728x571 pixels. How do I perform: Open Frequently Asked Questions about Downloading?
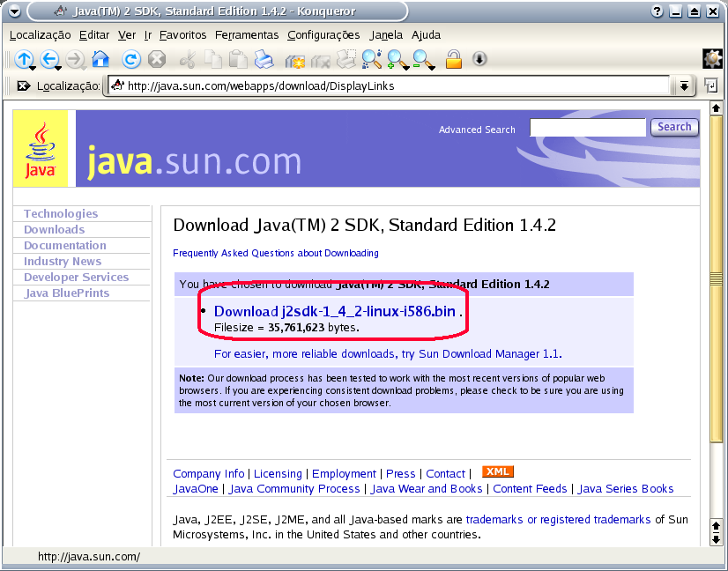(x=275, y=253)
